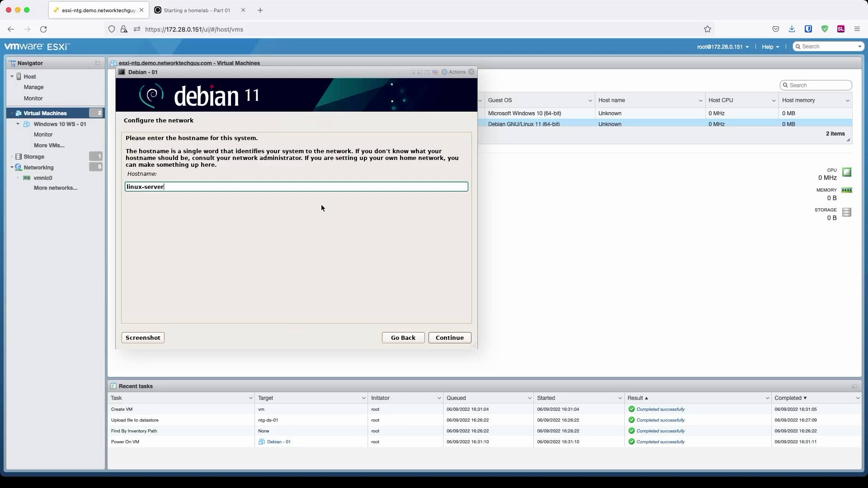The height and width of the screenshot is (488, 868).
Task: Click the Create VM task row
Action: click(x=485, y=409)
